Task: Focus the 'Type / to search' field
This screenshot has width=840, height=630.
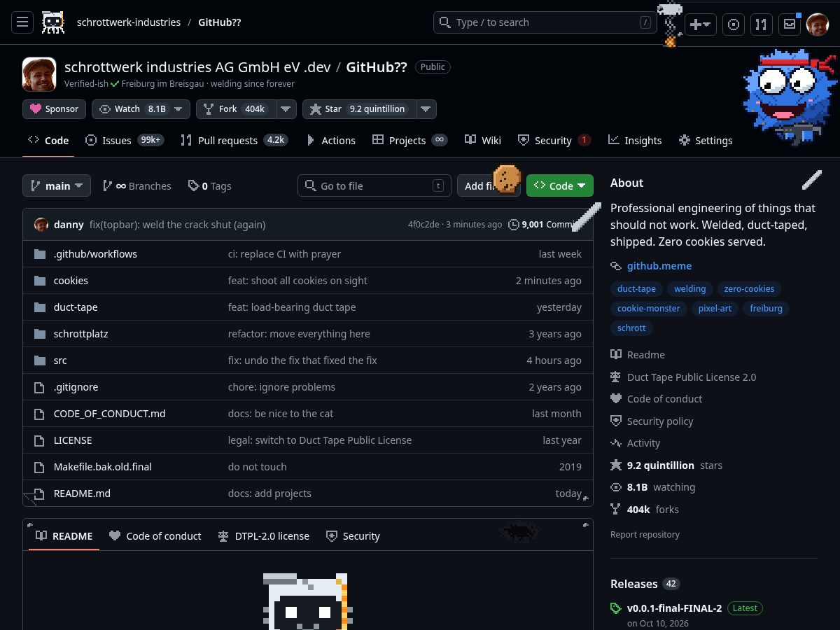Action: [545, 22]
